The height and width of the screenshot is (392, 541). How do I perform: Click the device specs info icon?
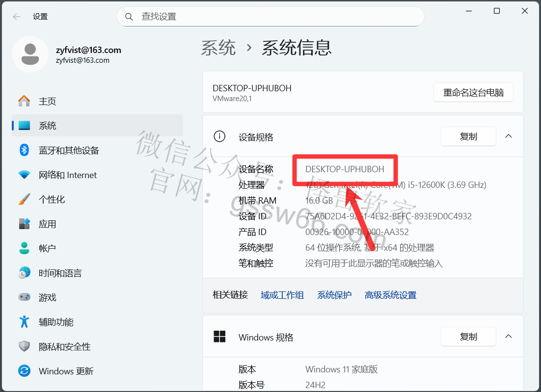point(219,136)
